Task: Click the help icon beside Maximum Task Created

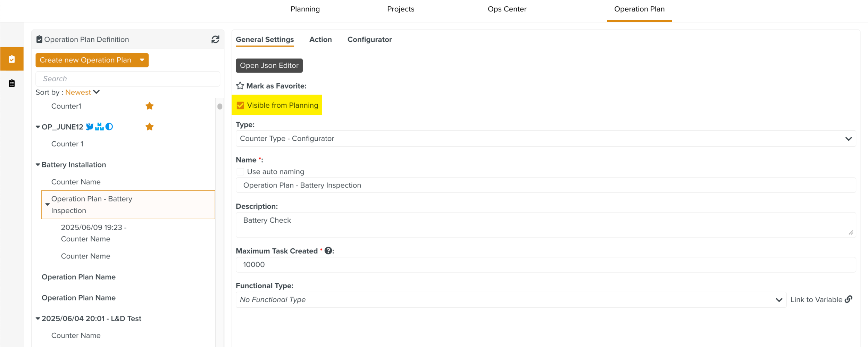Action: [328, 251]
